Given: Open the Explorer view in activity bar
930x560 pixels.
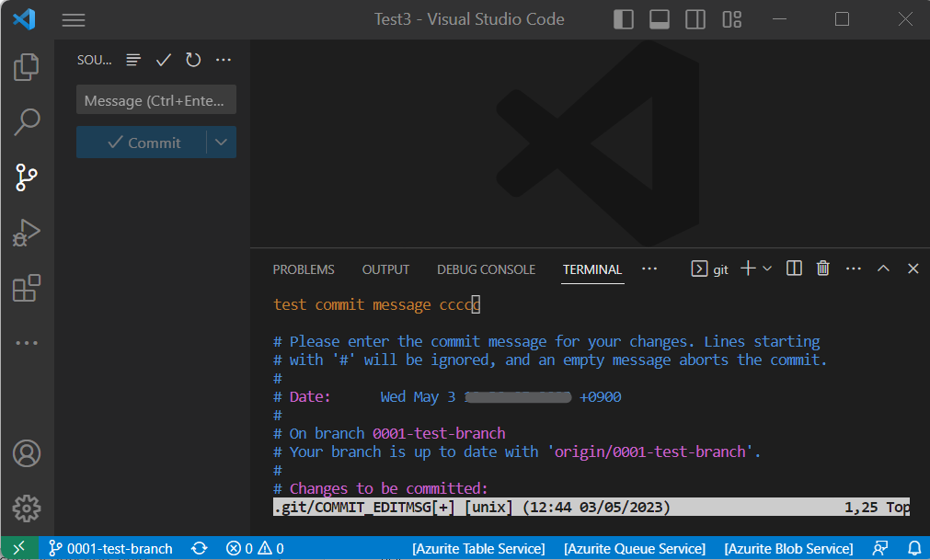Looking at the screenshot, I should (27, 66).
